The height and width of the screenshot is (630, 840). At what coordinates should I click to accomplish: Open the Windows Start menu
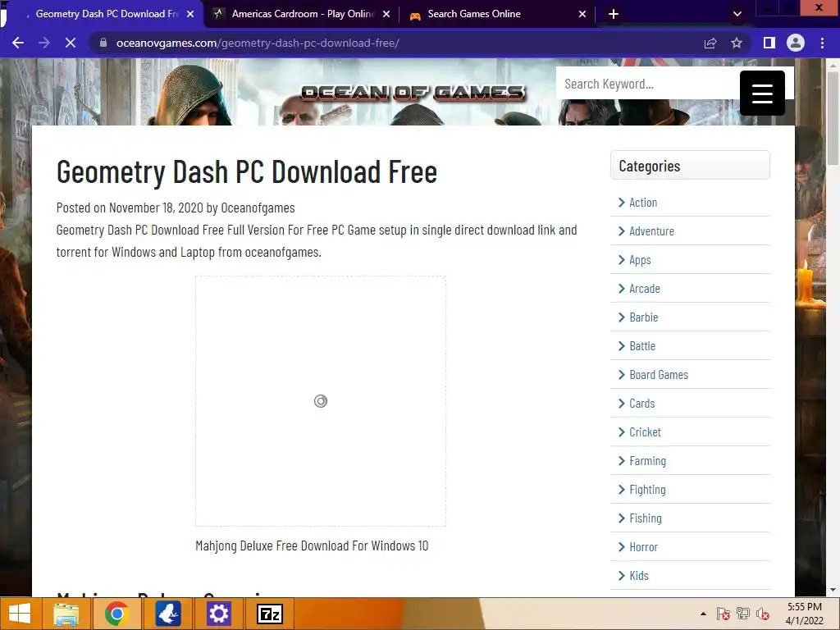coord(20,614)
